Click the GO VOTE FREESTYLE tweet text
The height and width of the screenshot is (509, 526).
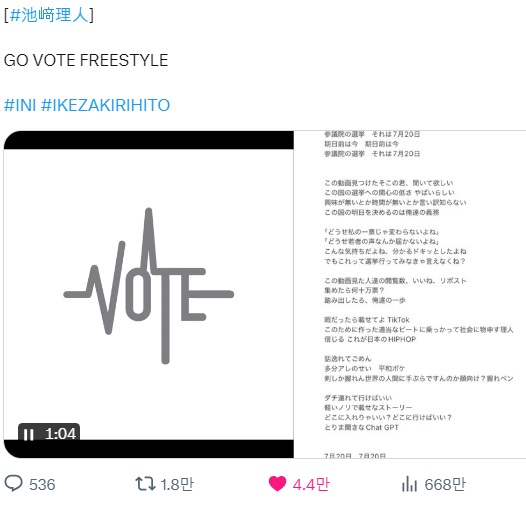pos(86,60)
